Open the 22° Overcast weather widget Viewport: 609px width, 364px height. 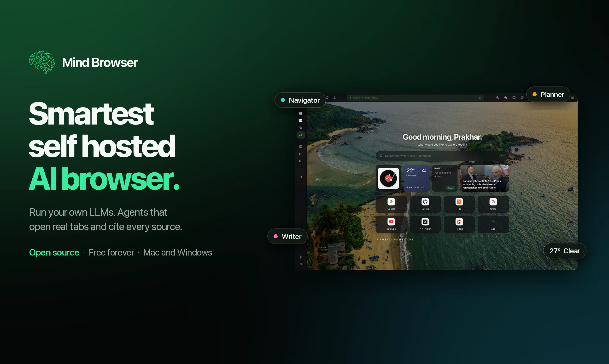click(x=416, y=178)
